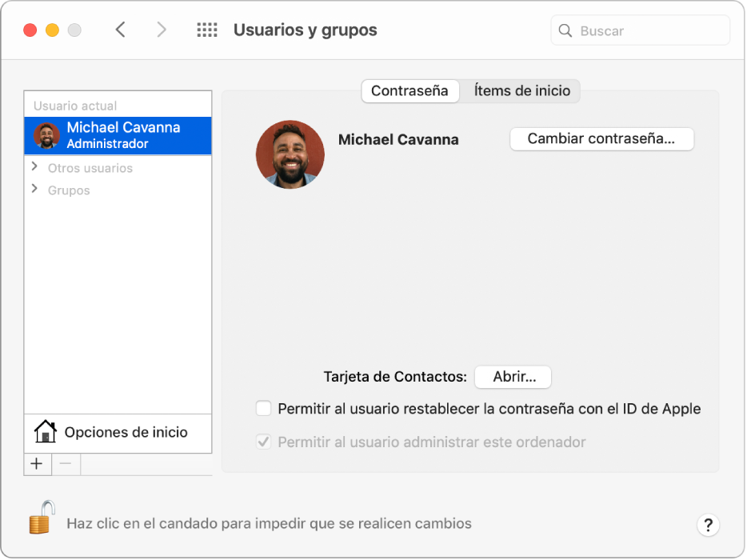Screen dimensions: 747x560
Task: Open the Tarjeta de Contactos with Abrir
Action: pos(513,377)
